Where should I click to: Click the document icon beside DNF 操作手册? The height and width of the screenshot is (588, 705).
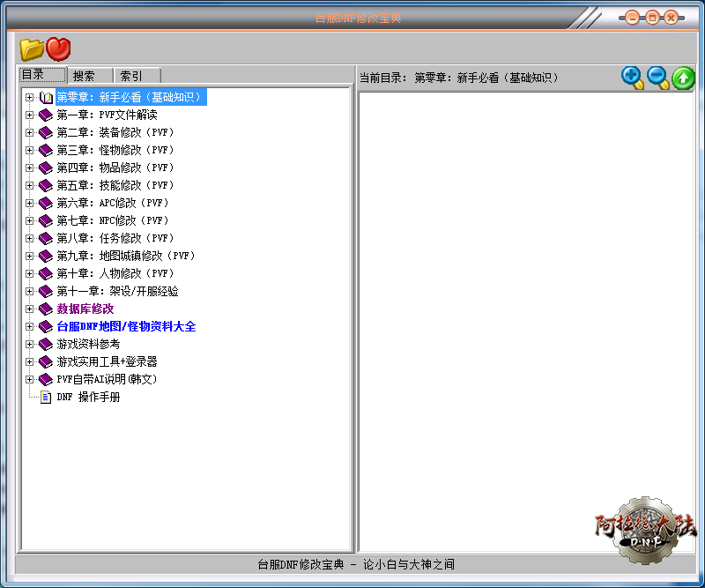(x=46, y=398)
